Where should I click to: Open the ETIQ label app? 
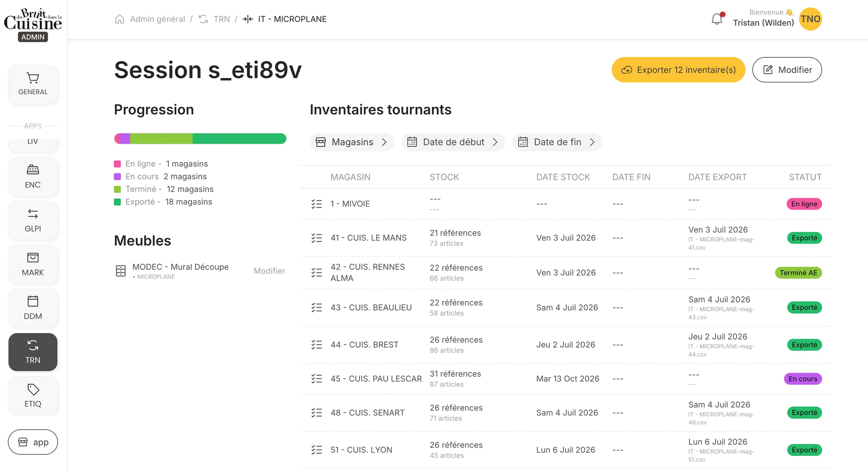point(33,396)
